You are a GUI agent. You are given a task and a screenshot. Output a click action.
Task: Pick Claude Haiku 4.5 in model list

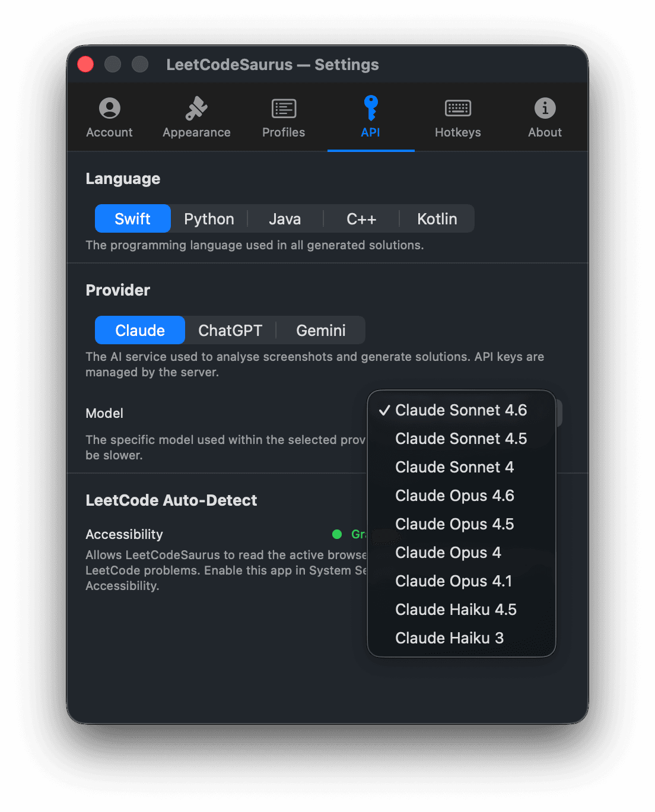pos(462,610)
